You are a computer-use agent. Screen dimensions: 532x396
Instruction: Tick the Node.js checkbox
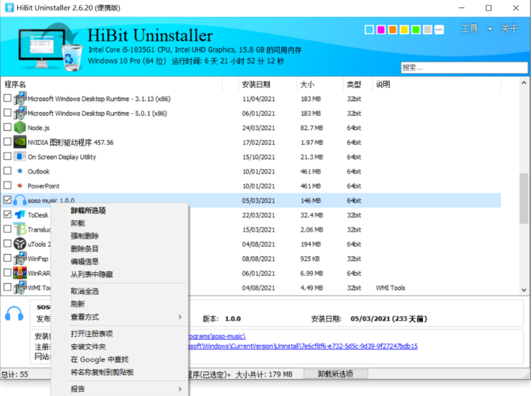tap(8, 127)
